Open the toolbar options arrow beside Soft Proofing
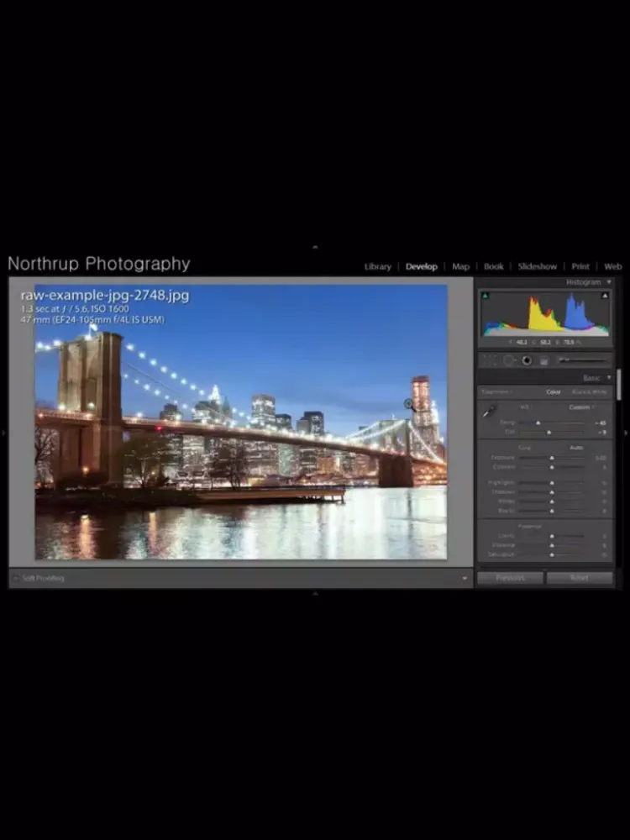This screenshot has width=630, height=840. tap(465, 578)
